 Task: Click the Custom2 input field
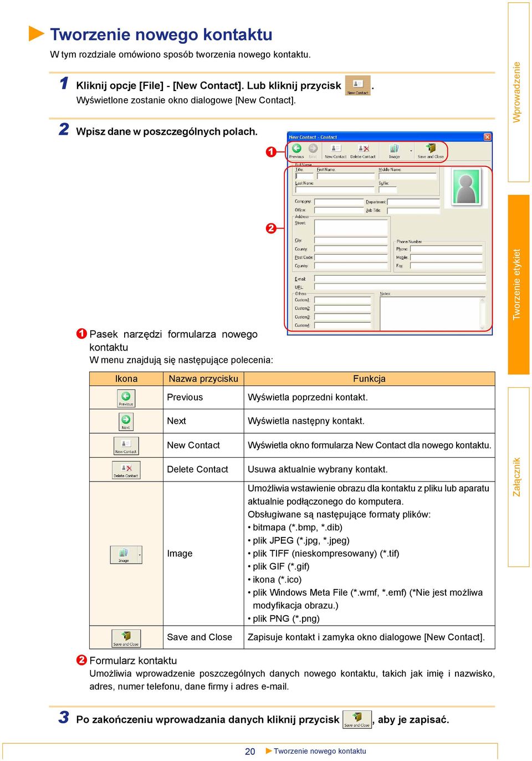point(342,309)
